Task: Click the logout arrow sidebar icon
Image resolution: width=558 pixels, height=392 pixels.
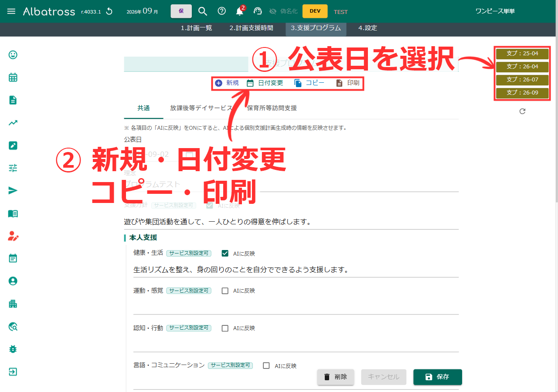Action: point(13,372)
